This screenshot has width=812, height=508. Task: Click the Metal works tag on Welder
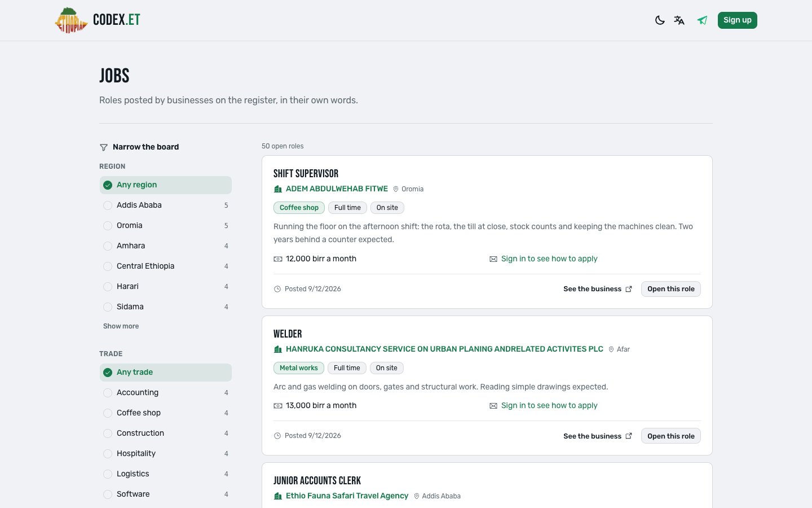299,368
